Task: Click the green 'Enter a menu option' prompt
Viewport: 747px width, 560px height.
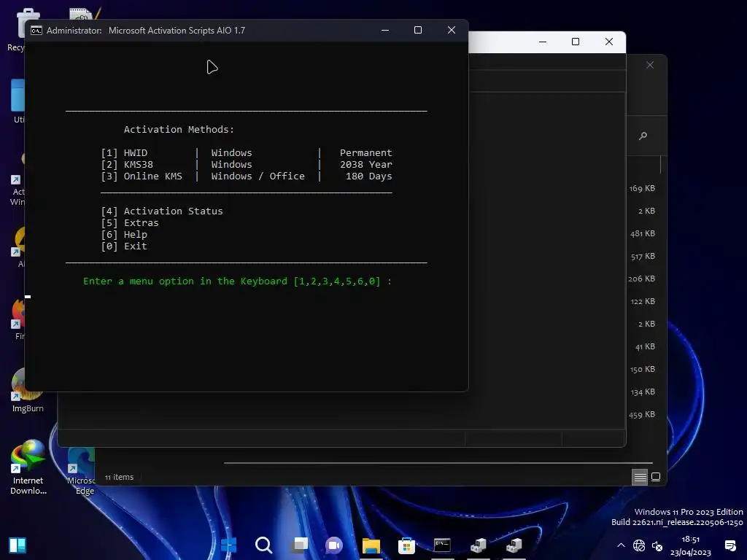Action: click(x=237, y=281)
